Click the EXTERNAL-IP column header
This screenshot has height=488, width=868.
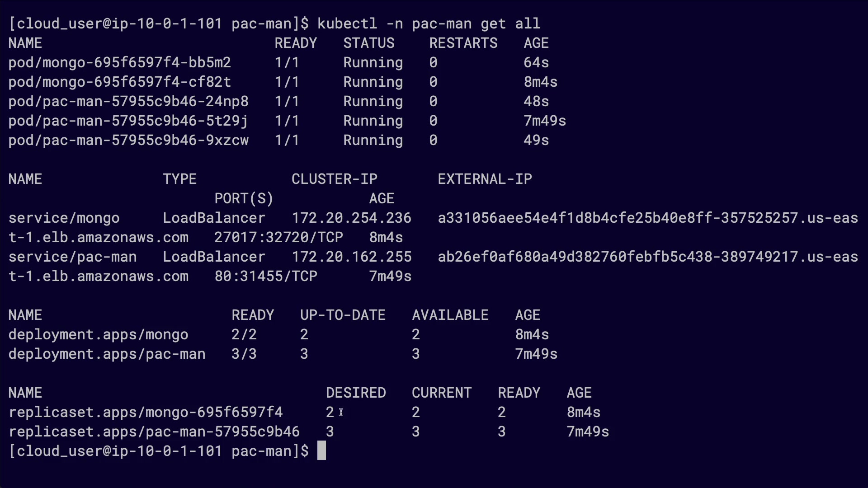click(x=485, y=179)
